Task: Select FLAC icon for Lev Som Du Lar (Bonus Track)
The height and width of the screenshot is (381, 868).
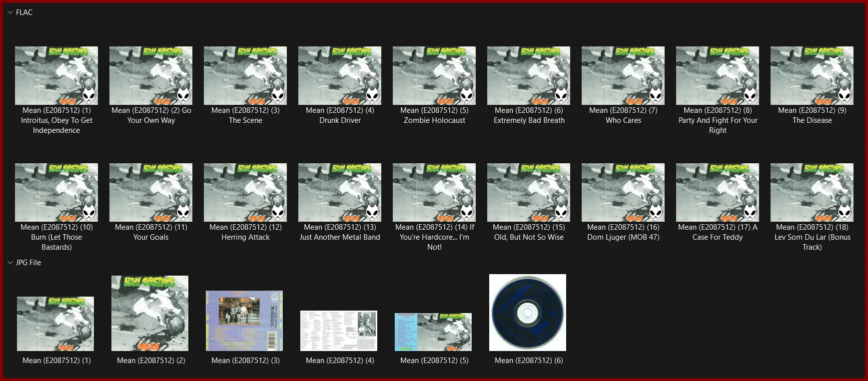Action: 812,192
